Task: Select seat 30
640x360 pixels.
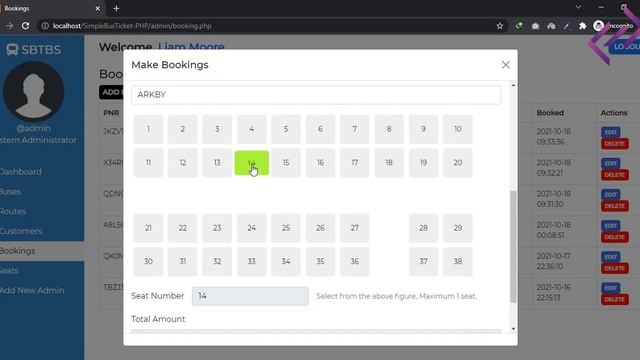Action: [x=148, y=262]
